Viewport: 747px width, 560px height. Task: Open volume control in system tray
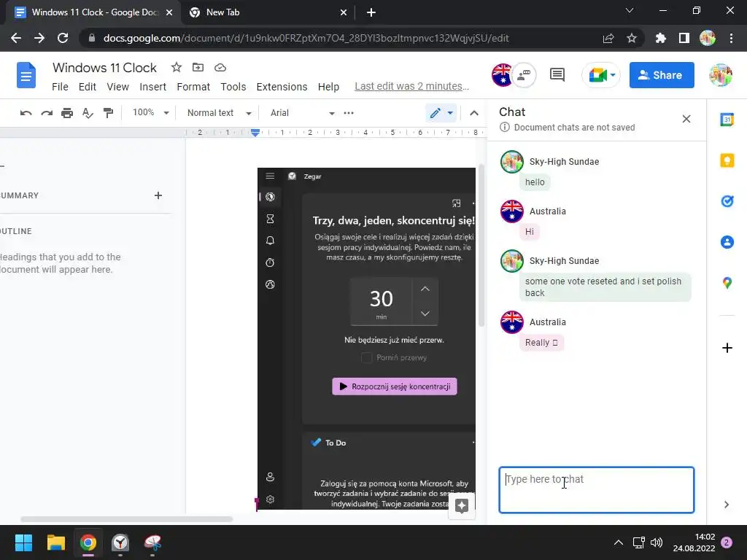pos(657,542)
